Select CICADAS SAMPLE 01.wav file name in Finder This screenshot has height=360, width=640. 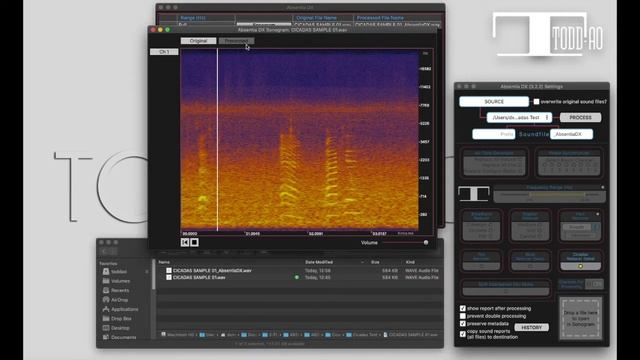click(199, 277)
